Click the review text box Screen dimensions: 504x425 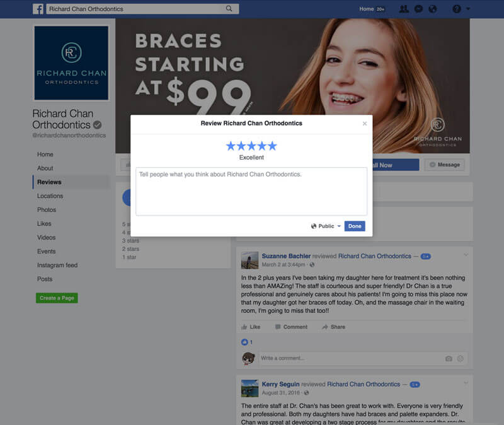pos(251,191)
